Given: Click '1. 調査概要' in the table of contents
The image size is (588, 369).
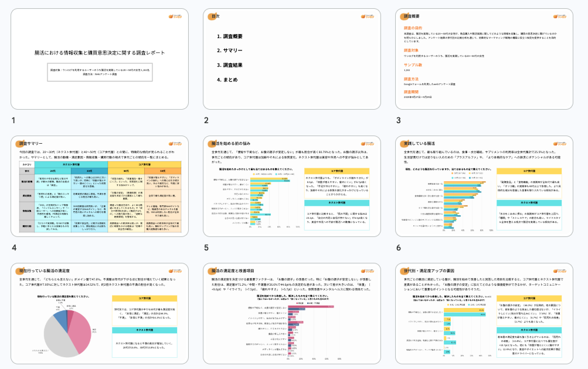Looking at the screenshot, I should pos(230,36).
